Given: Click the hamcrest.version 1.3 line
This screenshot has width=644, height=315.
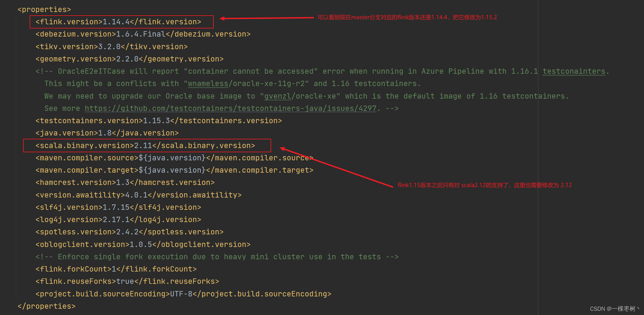Looking at the screenshot, I should (125, 183).
